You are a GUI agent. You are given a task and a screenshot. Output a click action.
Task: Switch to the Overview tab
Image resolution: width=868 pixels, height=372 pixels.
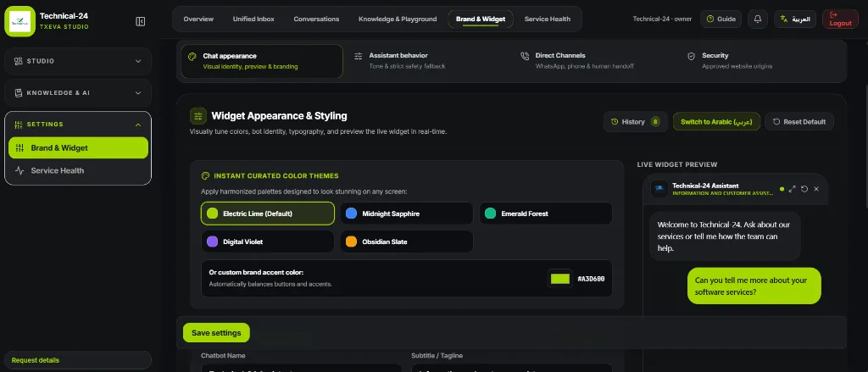198,19
